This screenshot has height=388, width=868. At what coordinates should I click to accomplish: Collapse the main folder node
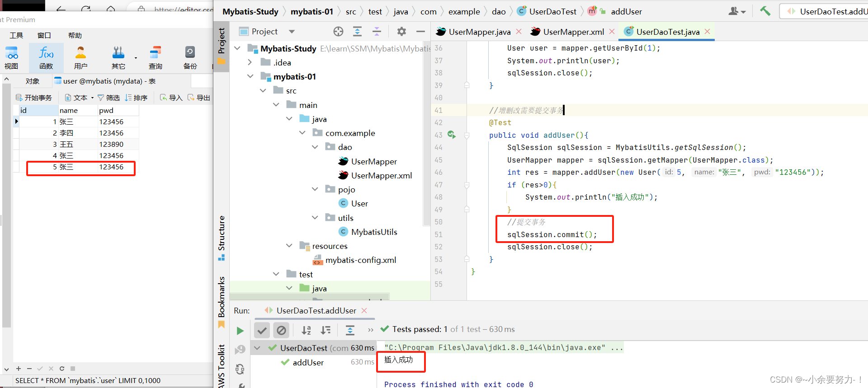click(x=276, y=105)
